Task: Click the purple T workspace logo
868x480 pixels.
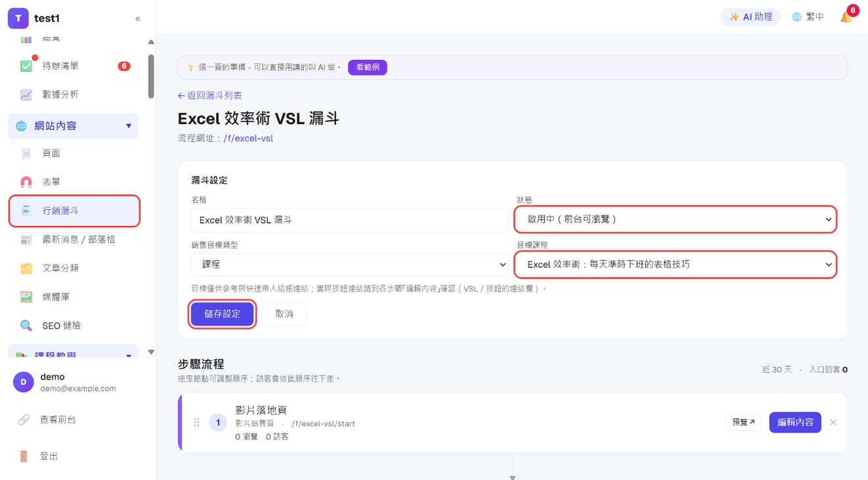Action: click(x=18, y=18)
